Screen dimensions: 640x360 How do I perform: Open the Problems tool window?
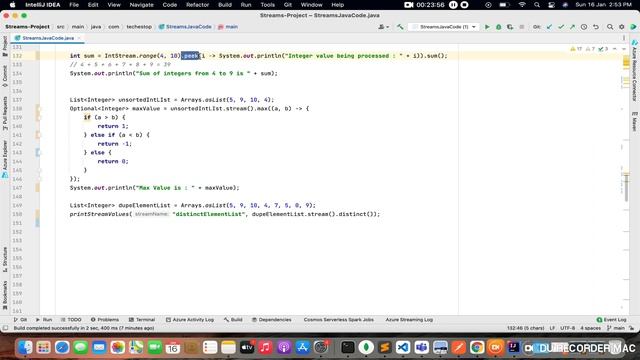[105, 320]
